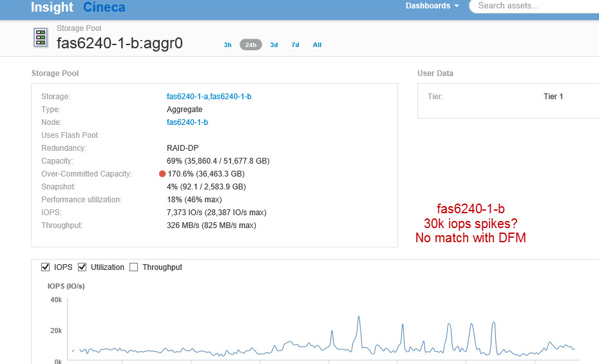
Task: Uncheck the IOPS checkbox
Action: coord(46,267)
